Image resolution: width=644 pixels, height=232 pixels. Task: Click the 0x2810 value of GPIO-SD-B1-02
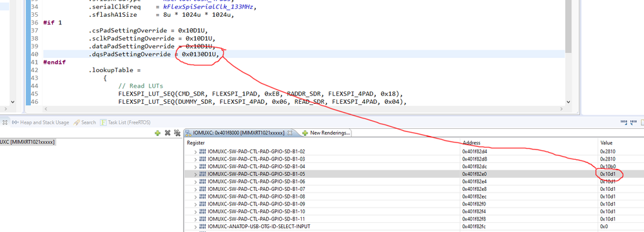pos(607,151)
